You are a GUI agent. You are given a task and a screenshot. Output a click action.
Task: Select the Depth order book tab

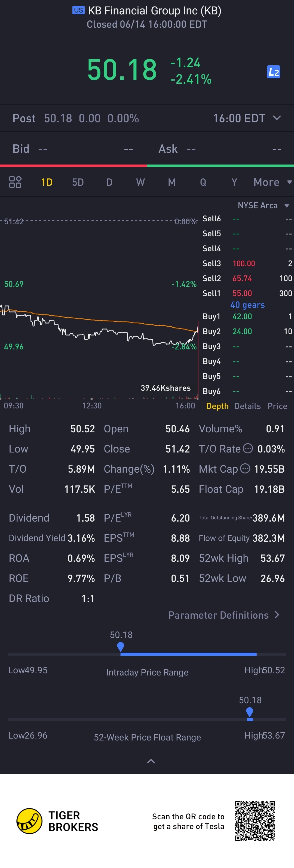217,406
